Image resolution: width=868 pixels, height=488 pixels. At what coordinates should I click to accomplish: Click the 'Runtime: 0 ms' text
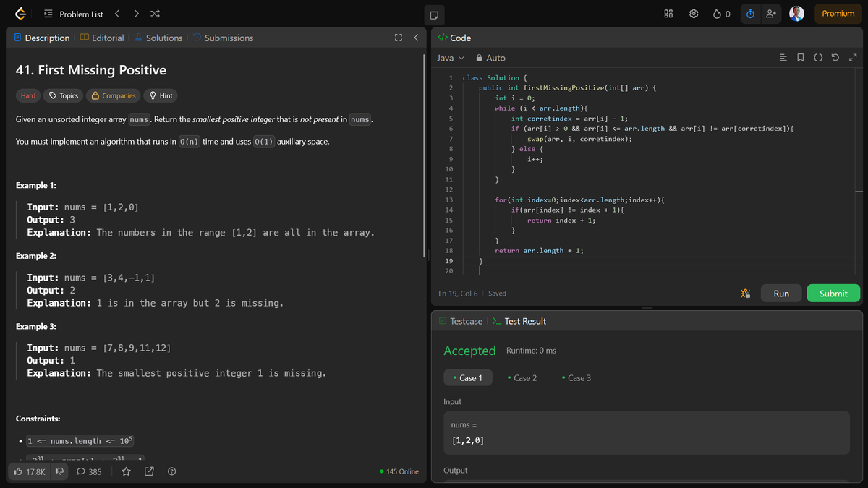coord(531,351)
